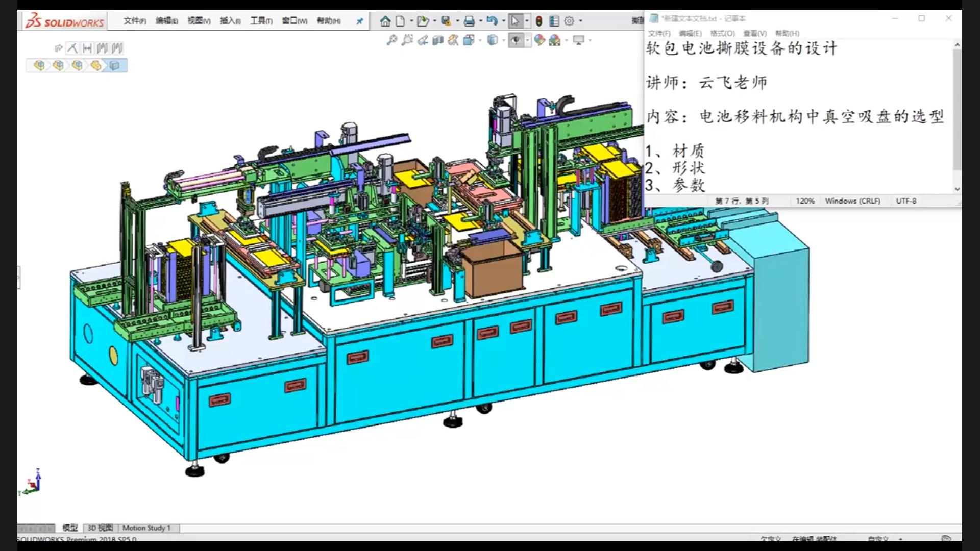980x551 pixels.
Task: Click the third icon of the small toolbar below the logo
Action: click(87, 48)
